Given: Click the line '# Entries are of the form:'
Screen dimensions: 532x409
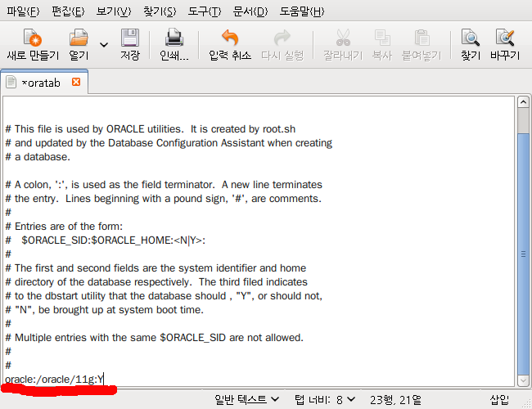Looking at the screenshot, I should click(64, 227).
